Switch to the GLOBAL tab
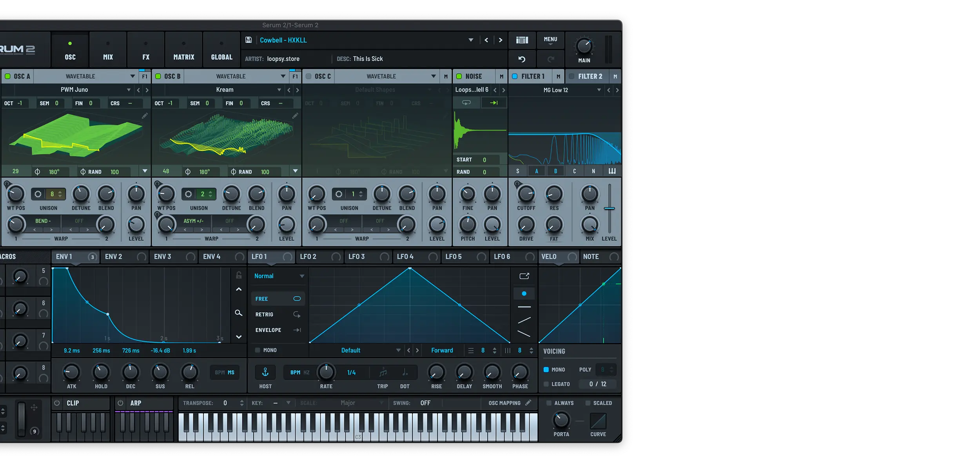 221,50
